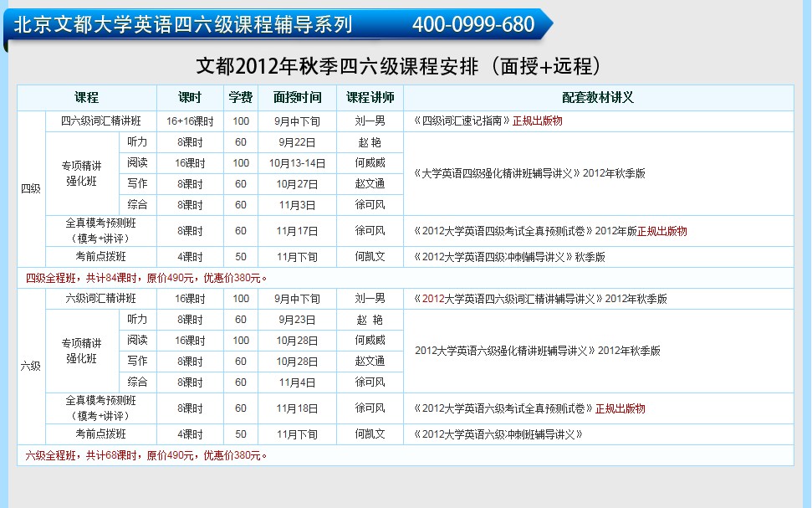Click date cell 9月23日
Viewport: 812px width, 508px height.
(297, 320)
